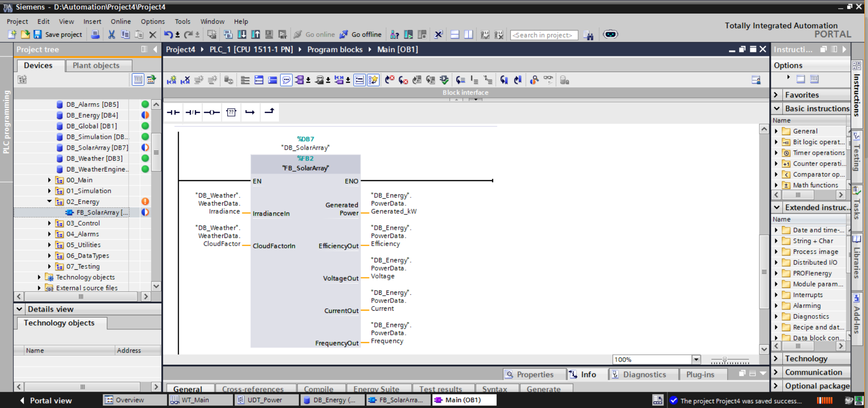Split the editor space horizontally
Viewport: 868px width, 408px height.
pyautogui.click(x=455, y=35)
